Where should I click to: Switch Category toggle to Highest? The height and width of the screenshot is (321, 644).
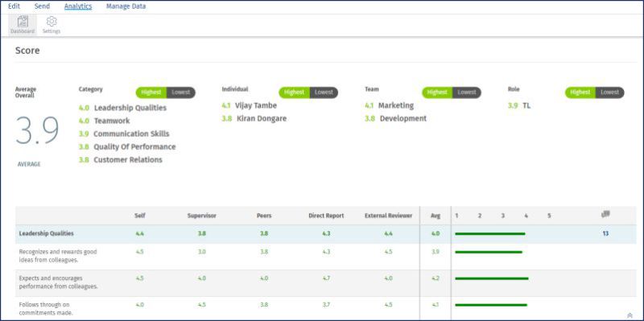pyautogui.click(x=151, y=93)
